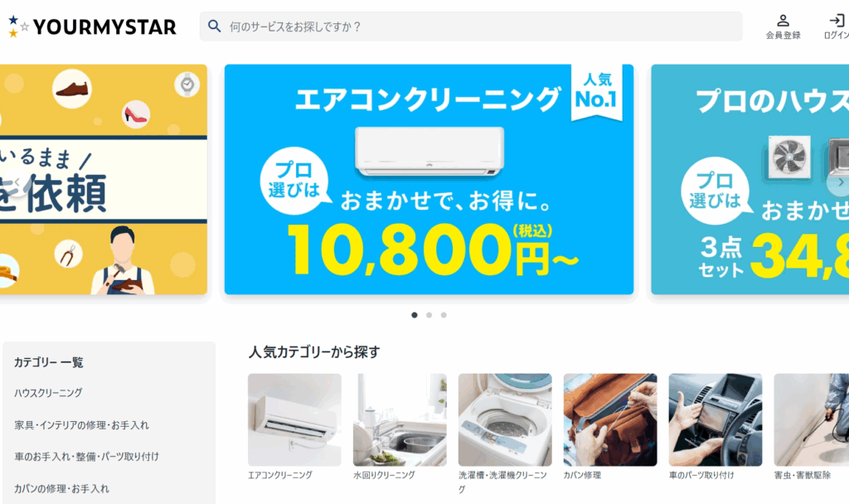Select third carousel dot indicator
The image size is (849, 504).
(x=444, y=315)
